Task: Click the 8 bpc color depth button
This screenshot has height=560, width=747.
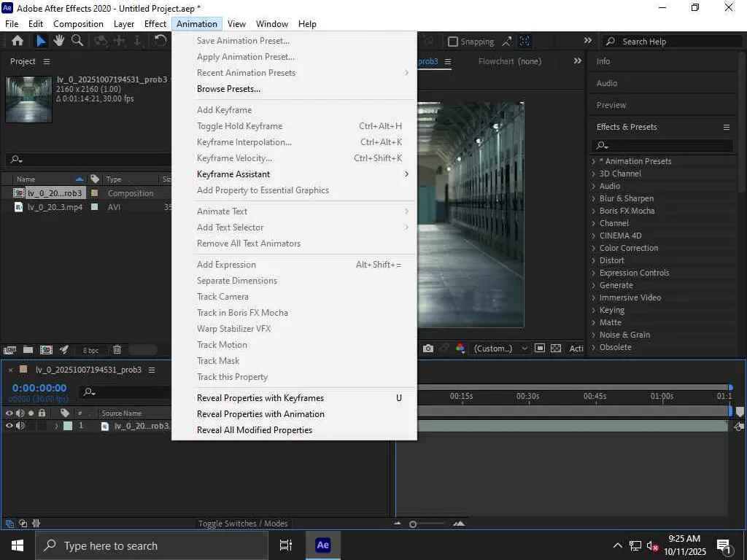Action: (x=90, y=350)
